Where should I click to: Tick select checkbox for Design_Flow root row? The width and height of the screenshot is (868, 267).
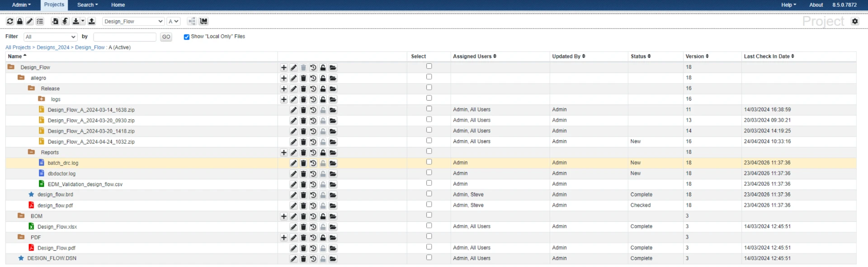[x=429, y=66]
